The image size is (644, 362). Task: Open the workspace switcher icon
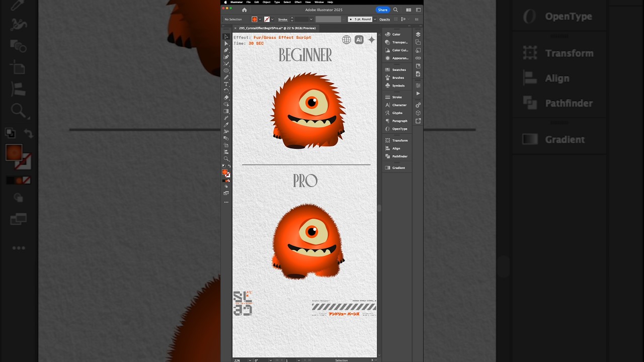[418, 10]
